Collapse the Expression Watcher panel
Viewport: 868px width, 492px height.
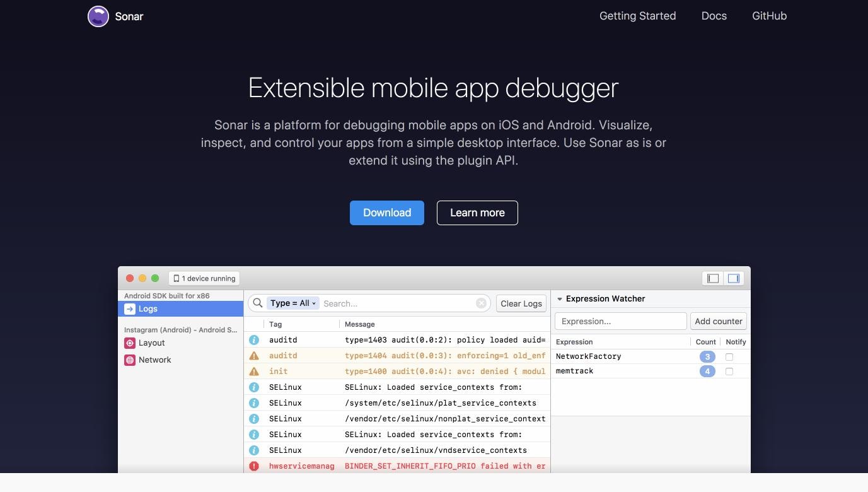(x=559, y=298)
